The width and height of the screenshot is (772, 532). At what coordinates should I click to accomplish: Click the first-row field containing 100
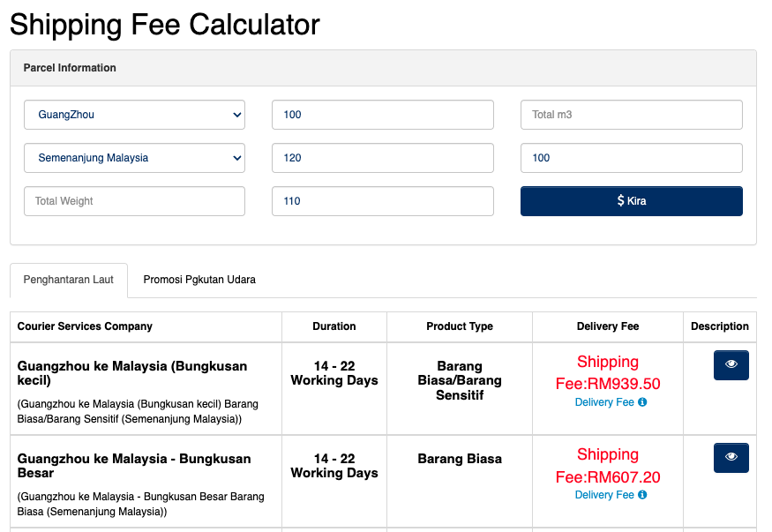click(x=382, y=115)
